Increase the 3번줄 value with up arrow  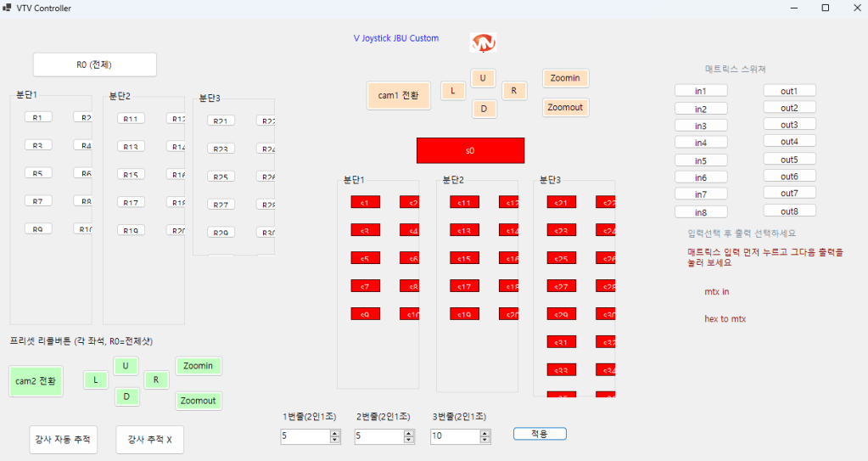(x=484, y=433)
